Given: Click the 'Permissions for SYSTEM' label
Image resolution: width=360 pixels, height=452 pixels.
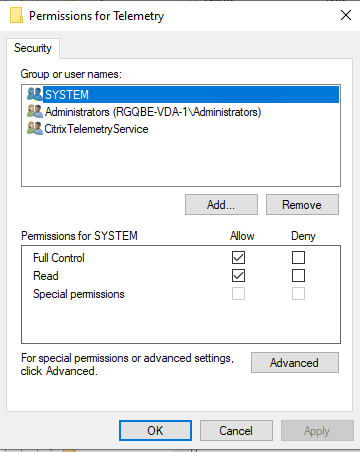Looking at the screenshot, I should (x=79, y=236).
